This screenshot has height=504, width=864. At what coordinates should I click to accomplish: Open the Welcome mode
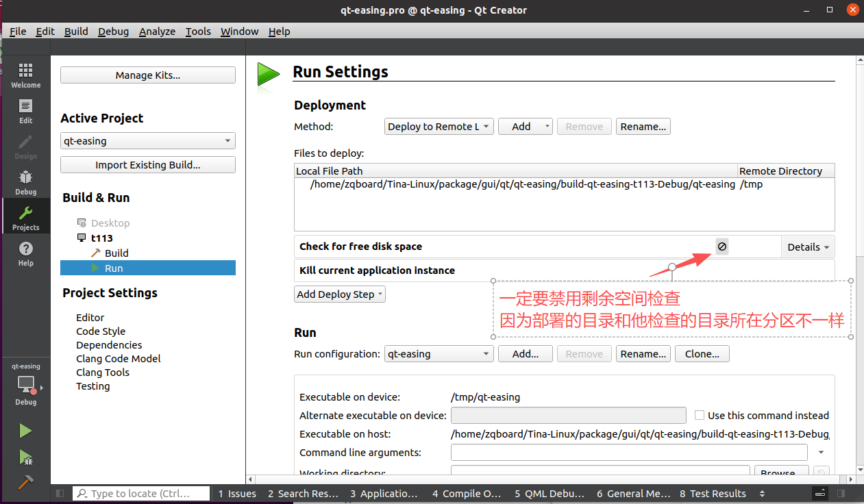tap(25, 75)
